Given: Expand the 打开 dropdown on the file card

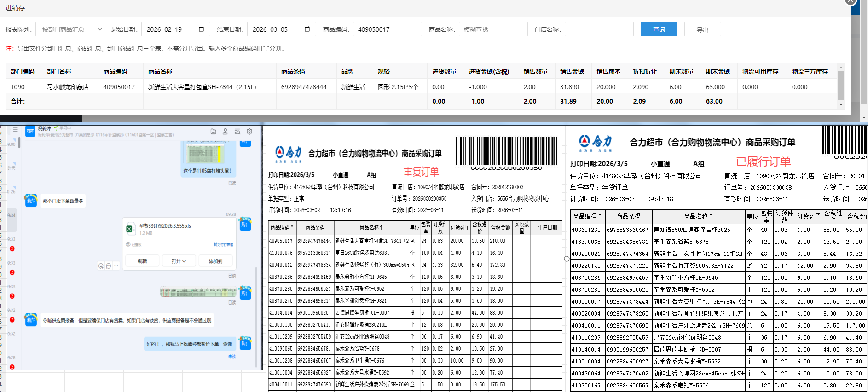Looking at the screenshot, I should [179, 261].
